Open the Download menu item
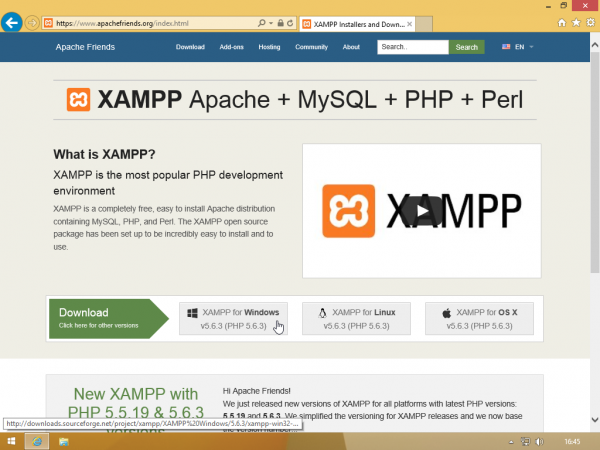The height and width of the screenshot is (450, 600). coord(190,47)
